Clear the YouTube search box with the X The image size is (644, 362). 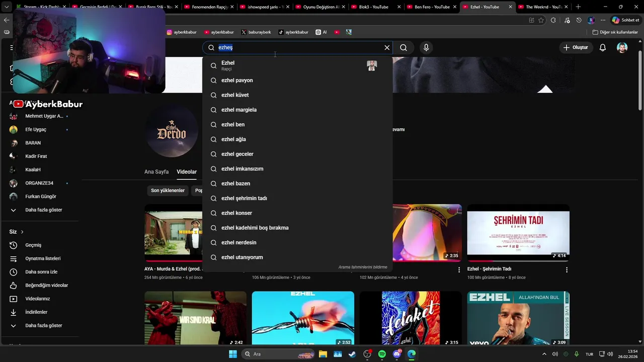point(387,47)
